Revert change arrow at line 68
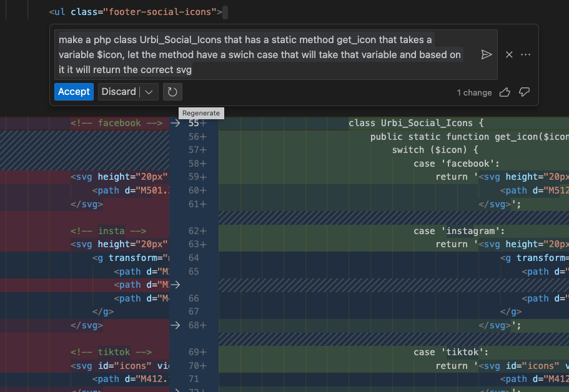 (x=176, y=325)
